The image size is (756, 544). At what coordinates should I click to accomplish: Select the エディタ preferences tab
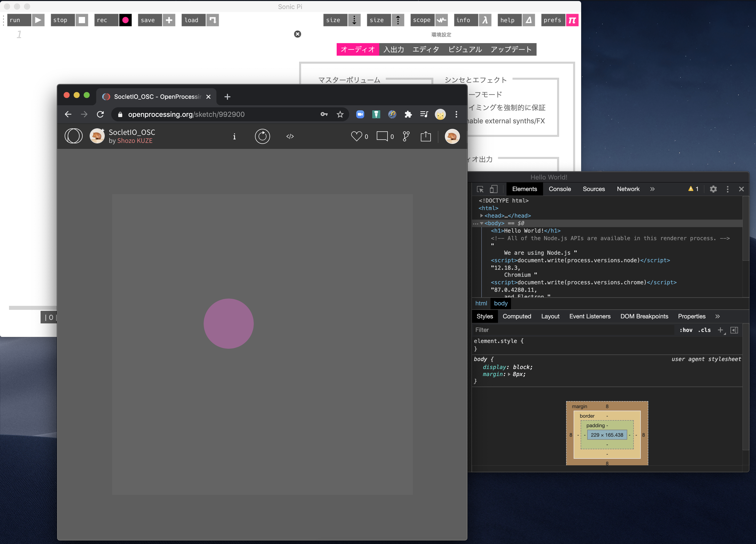(426, 49)
